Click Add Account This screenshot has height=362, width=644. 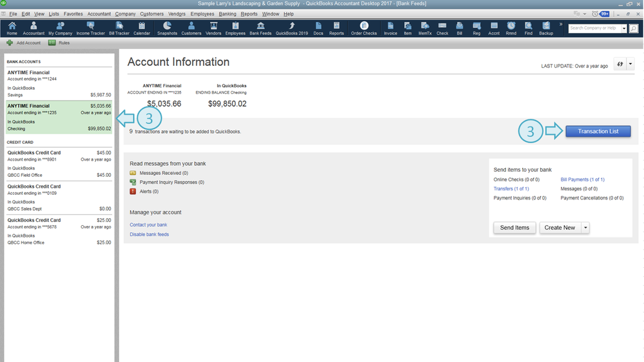(x=24, y=43)
